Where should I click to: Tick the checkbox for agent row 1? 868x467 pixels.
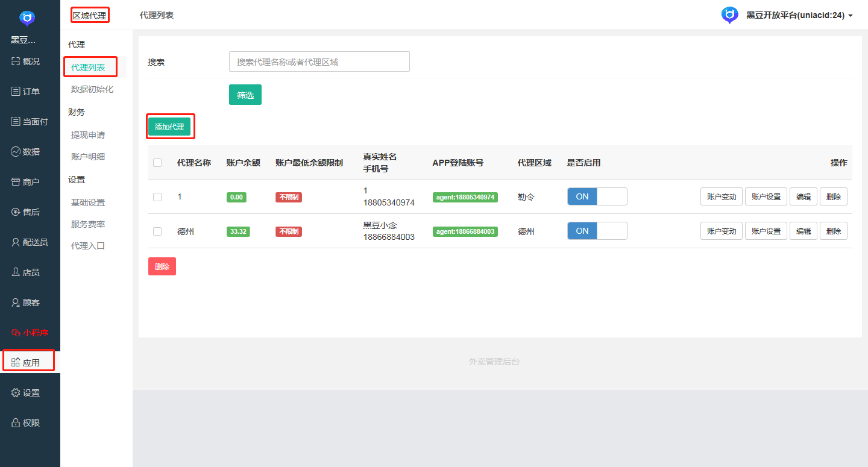[x=157, y=197]
